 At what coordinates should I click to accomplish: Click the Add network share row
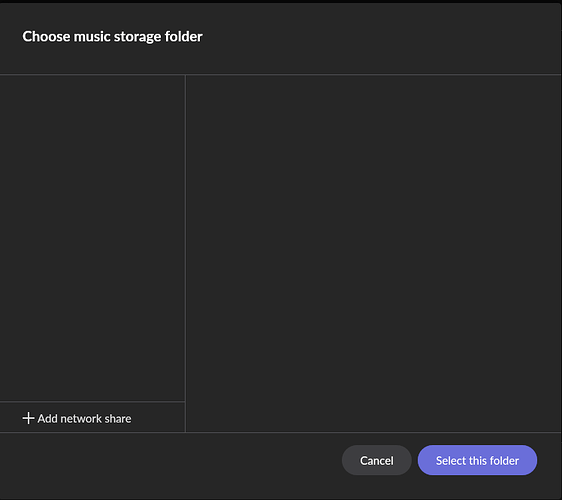coord(92,417)
